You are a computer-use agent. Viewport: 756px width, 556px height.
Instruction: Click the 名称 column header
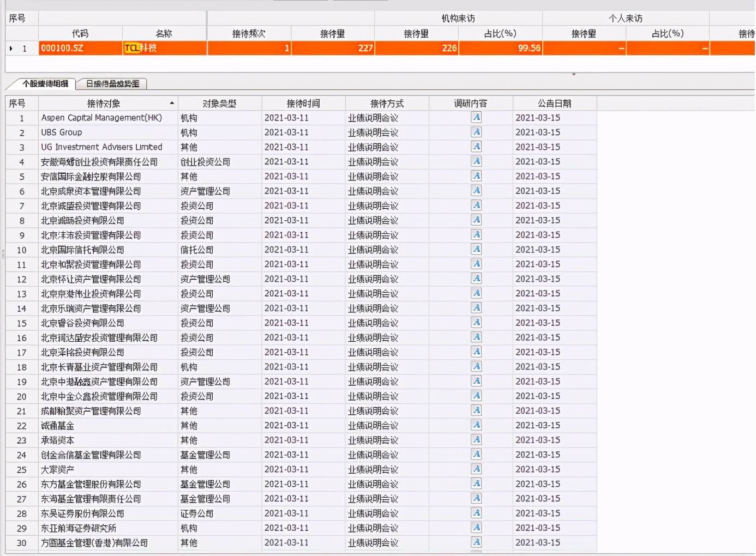coord(164,33)
